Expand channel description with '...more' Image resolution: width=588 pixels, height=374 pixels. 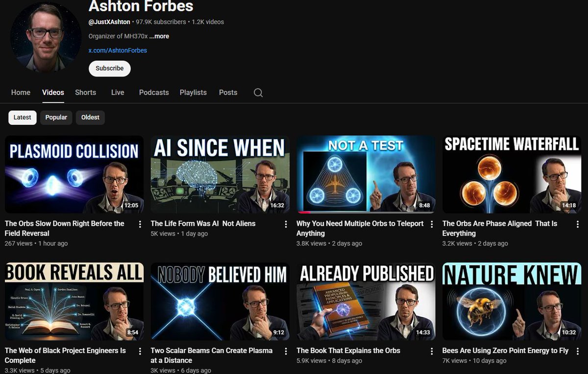click(x=159, y=36)
